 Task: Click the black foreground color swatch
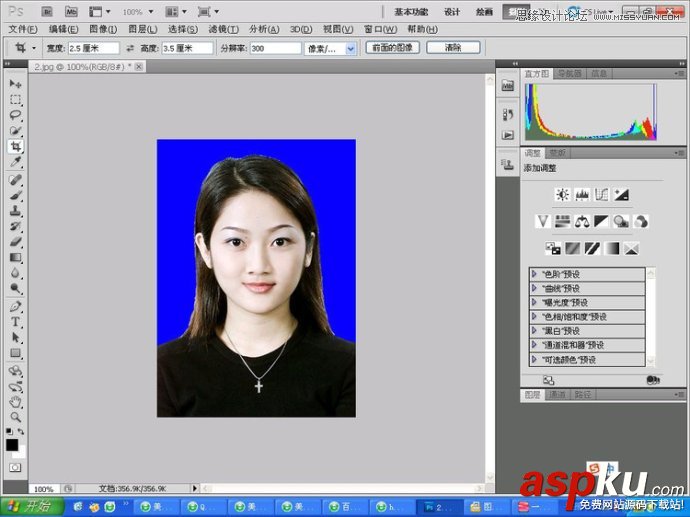click(x=12, y=444)
